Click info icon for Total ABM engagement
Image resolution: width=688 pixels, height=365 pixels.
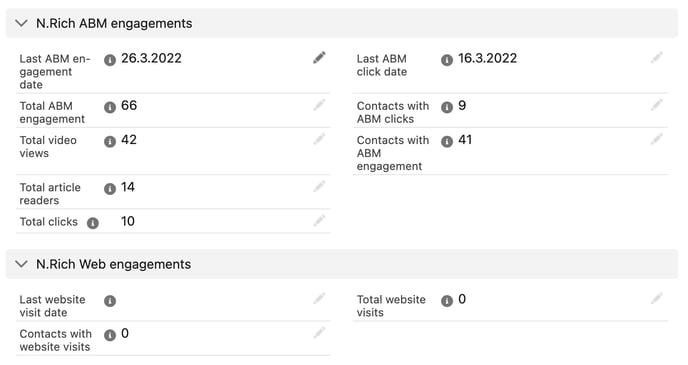coord(110,107)
